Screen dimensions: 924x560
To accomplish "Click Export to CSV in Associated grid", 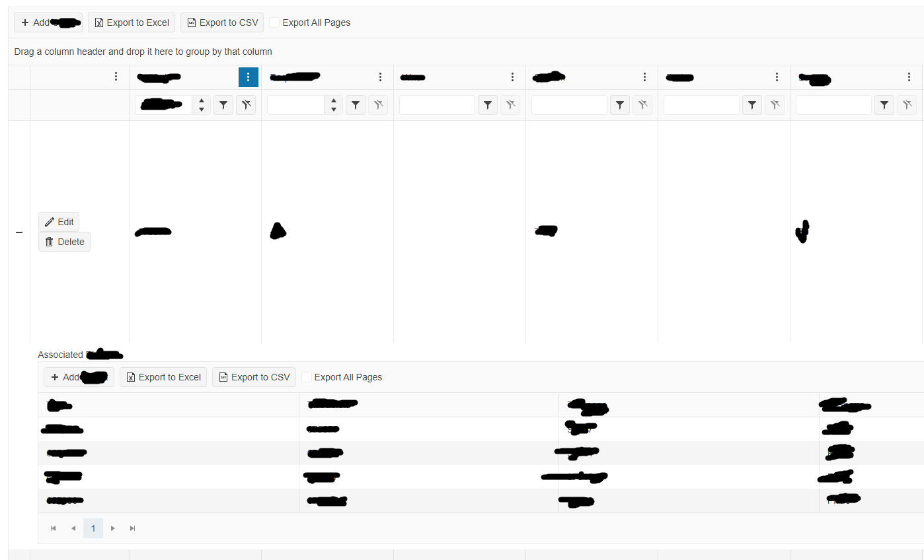I will pos(254,377).
